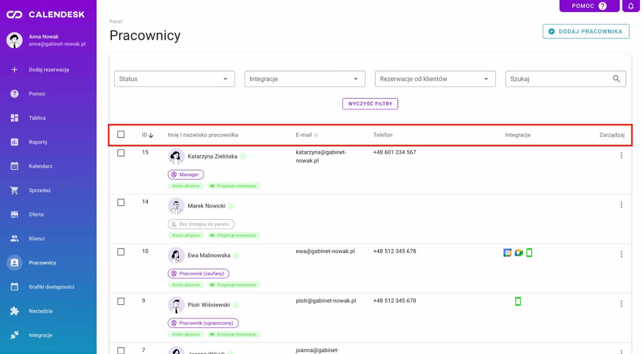
Task: Open the search magnifier icon
Action: (x=616, y=79)
